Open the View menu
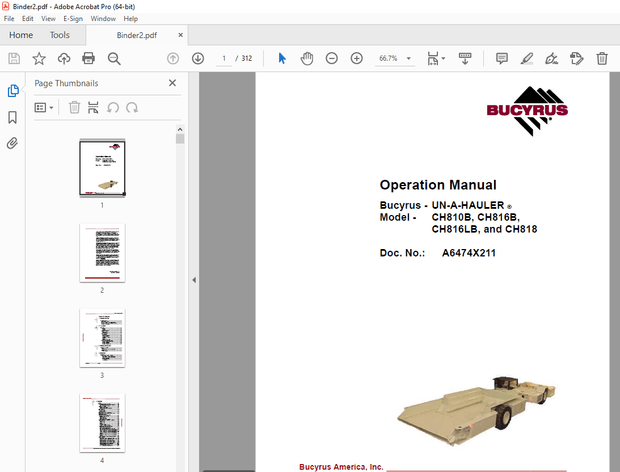The height and width of the screenshot is (472, 620). point(48,19)
